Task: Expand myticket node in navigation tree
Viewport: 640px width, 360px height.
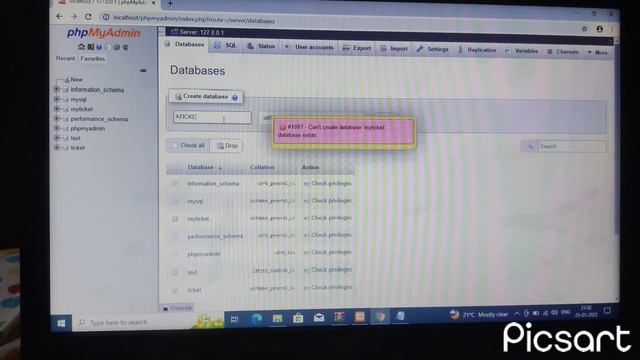Action: (x=57, y=109)
